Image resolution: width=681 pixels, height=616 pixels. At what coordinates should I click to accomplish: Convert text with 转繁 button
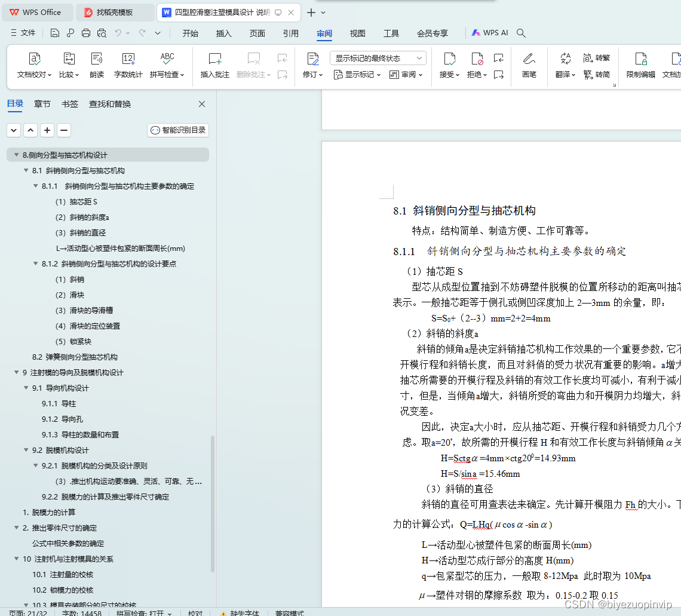click(x=597, y=58)
